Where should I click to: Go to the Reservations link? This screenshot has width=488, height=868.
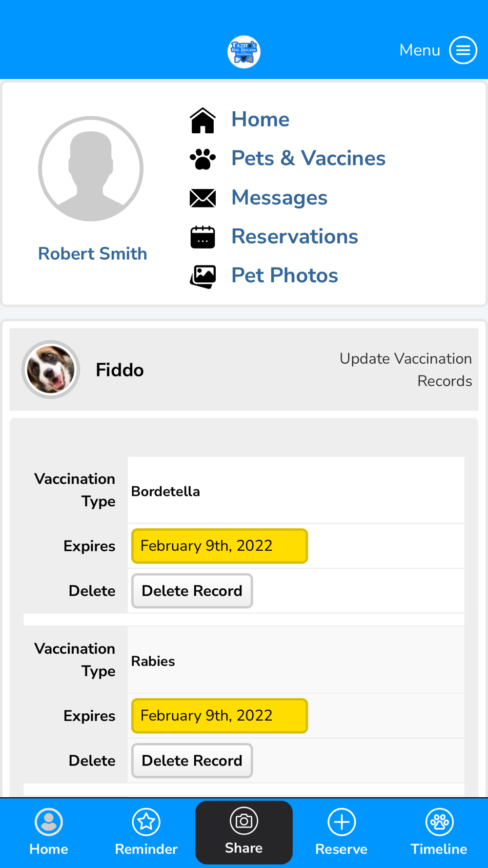coord(294,236)
